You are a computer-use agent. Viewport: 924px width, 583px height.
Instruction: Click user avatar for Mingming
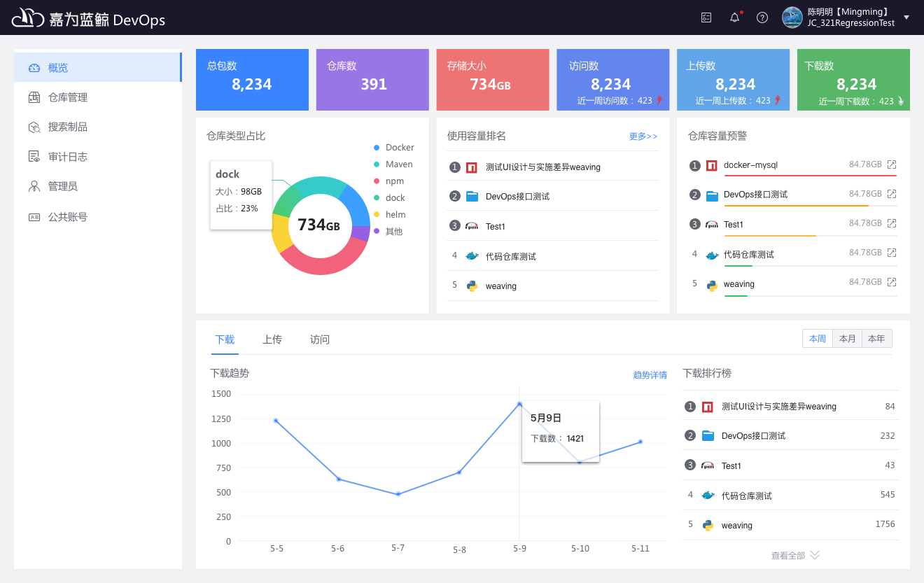click(x=792, y=17)
